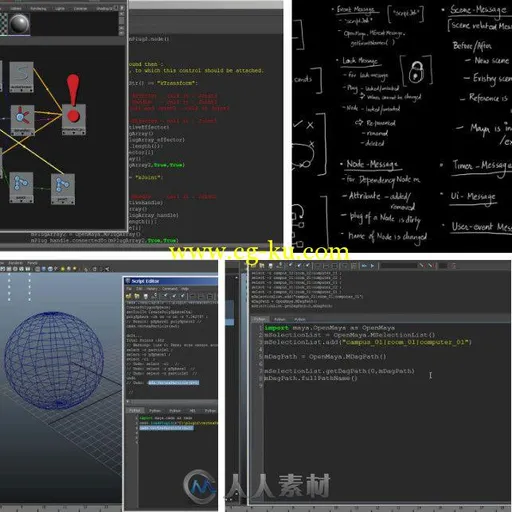The width and height of the screenshot is (512, 512).
Task: Click the Load Script icon in bottom-left Script Editor
Action: click(x=128, y=296)
